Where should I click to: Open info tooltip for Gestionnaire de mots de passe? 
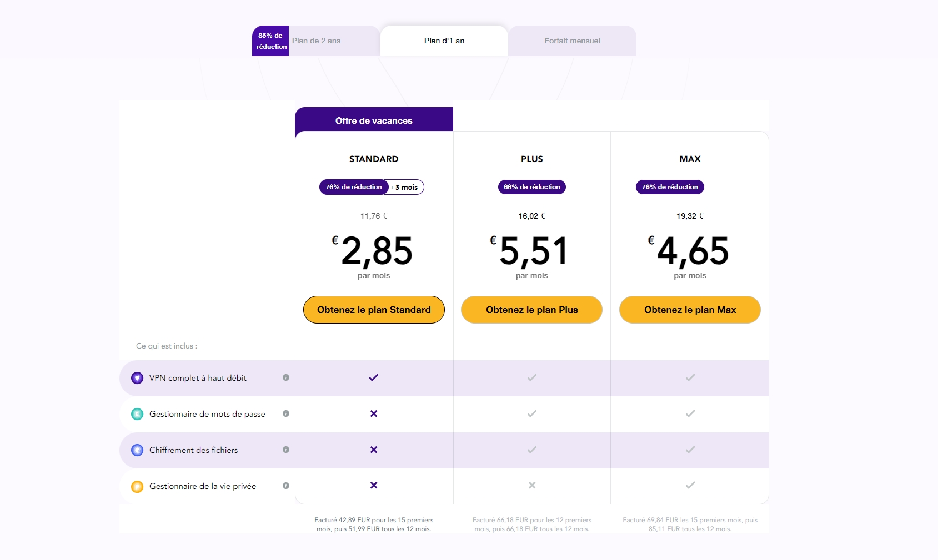pos(286,413)
